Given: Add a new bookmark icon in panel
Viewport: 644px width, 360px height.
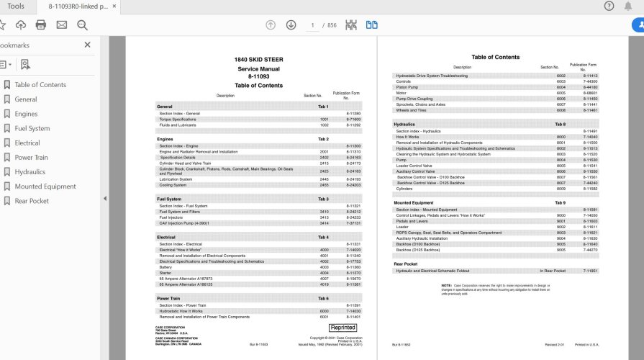Looking at the screenshot, I should 25,64.
